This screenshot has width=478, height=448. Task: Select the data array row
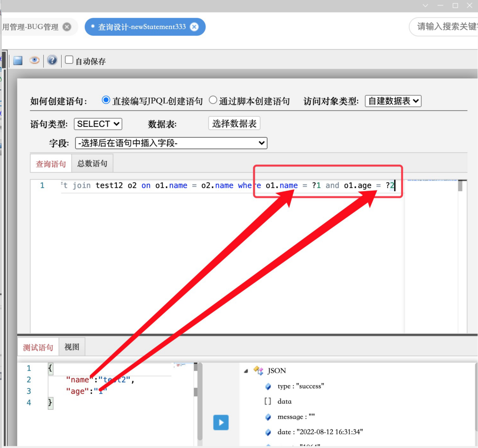pos(285,401)
